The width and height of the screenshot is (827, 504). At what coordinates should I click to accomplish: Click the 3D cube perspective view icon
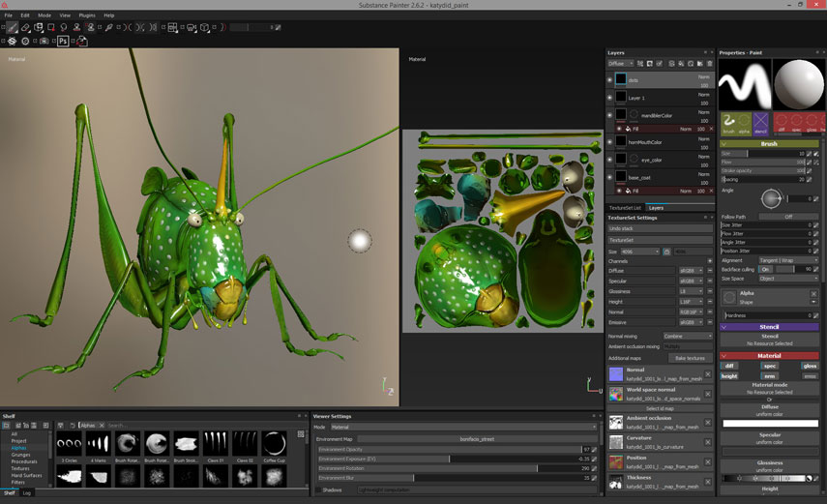tap(205, 27)
